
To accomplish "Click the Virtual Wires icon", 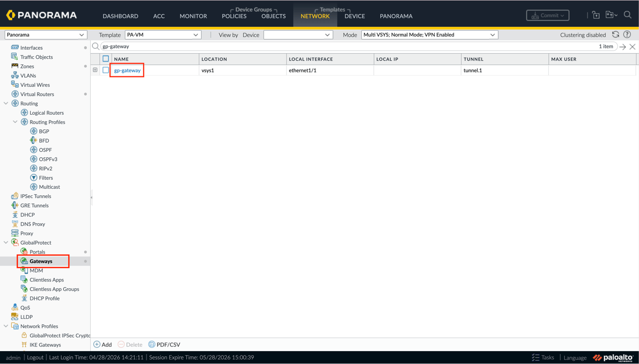I will point(15,85).
